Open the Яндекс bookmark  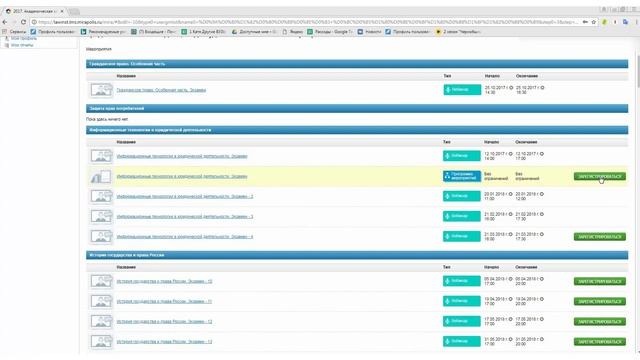point(293,31)
